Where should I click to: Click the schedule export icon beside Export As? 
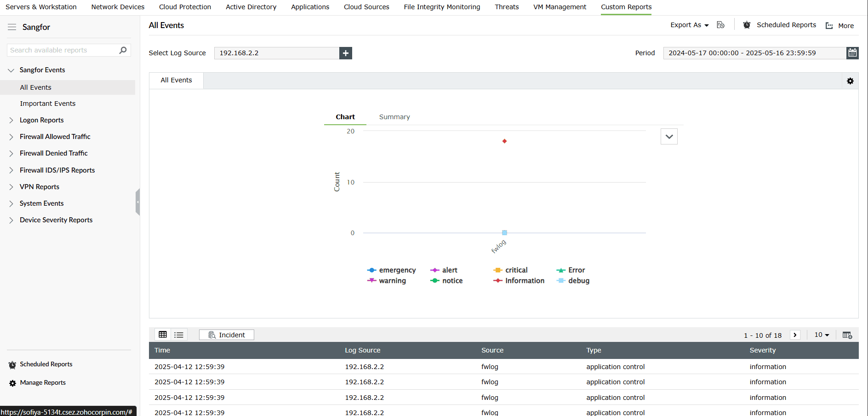[720, 25]
